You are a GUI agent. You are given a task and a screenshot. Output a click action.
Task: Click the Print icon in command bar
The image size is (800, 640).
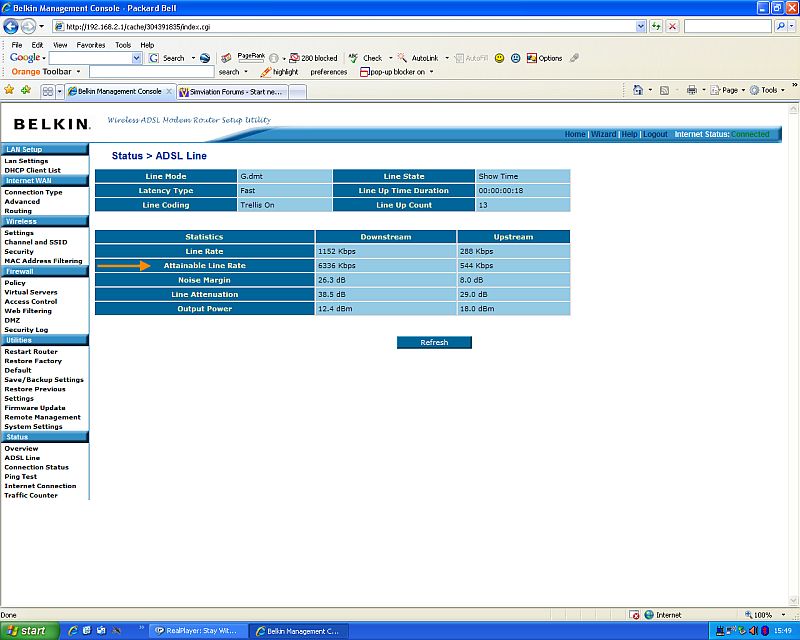[x=691, y=90]
